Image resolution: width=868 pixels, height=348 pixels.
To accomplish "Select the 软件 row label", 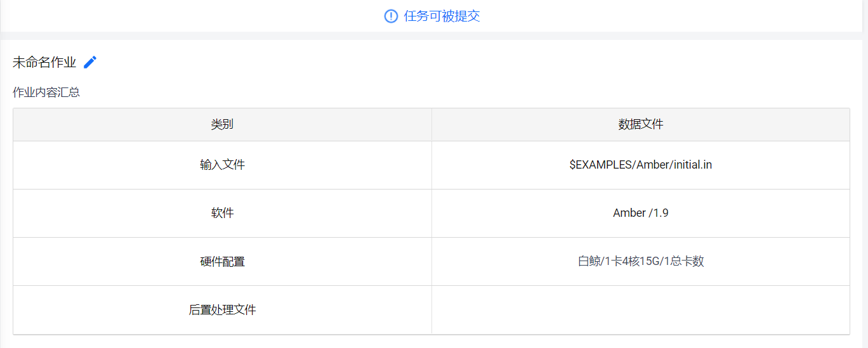I will click(222, 213).
